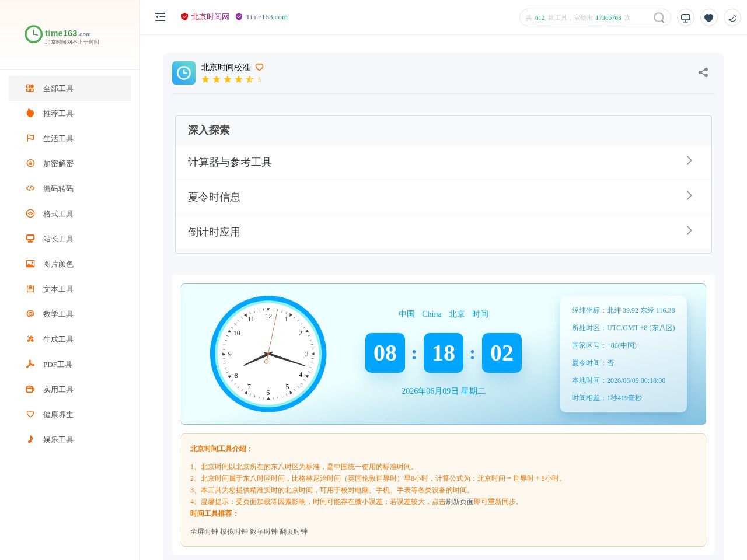Click the share icon
Screen dimensions: 747x560
(703, 72)
